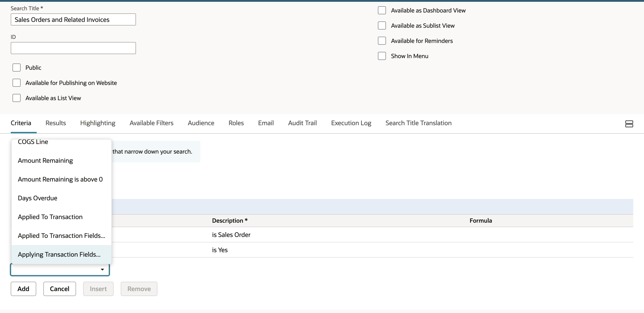View the Audit Trail tab

[302, 123]
